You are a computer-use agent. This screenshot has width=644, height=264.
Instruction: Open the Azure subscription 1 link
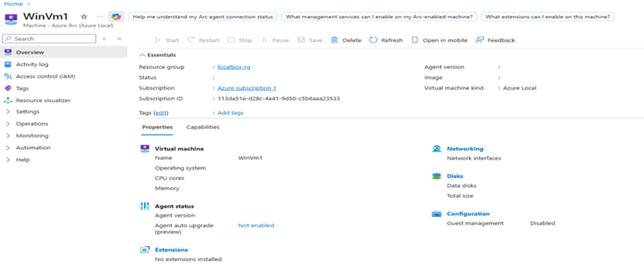click(x=247, y=88)
